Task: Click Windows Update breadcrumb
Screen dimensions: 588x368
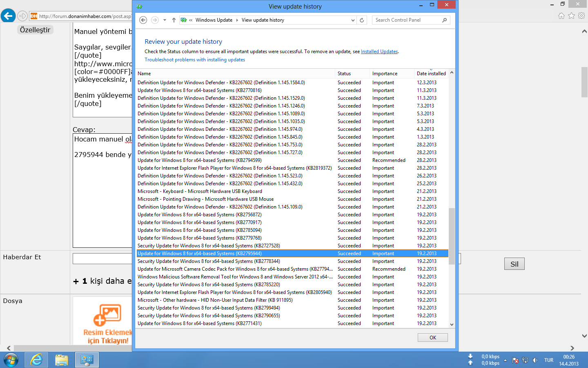Action: tap(214, 20)
